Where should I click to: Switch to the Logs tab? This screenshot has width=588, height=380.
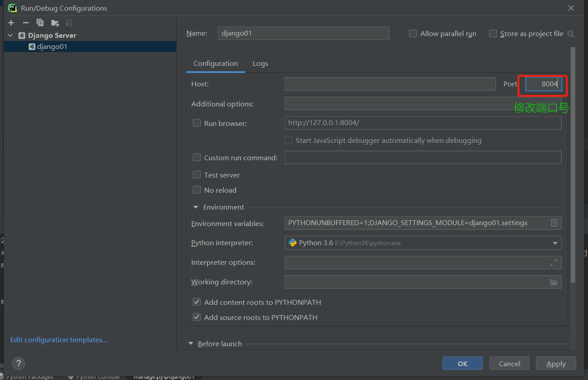tap(260, 64)
